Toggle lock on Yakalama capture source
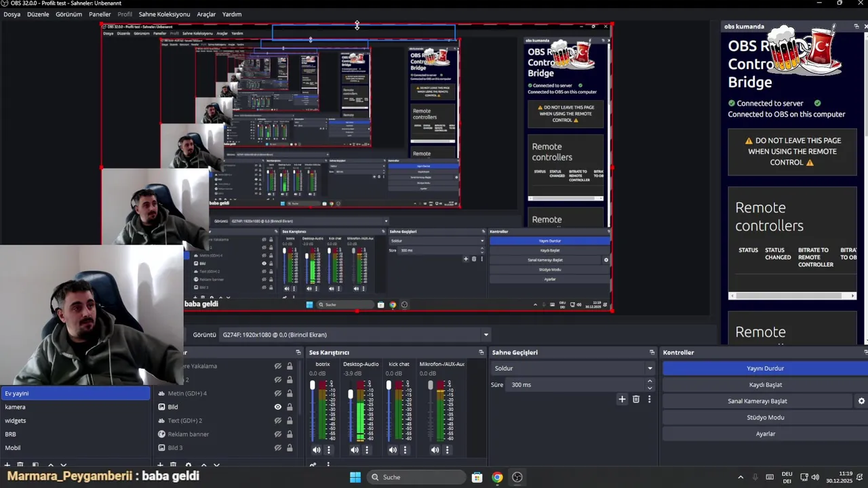 point(290,366)
